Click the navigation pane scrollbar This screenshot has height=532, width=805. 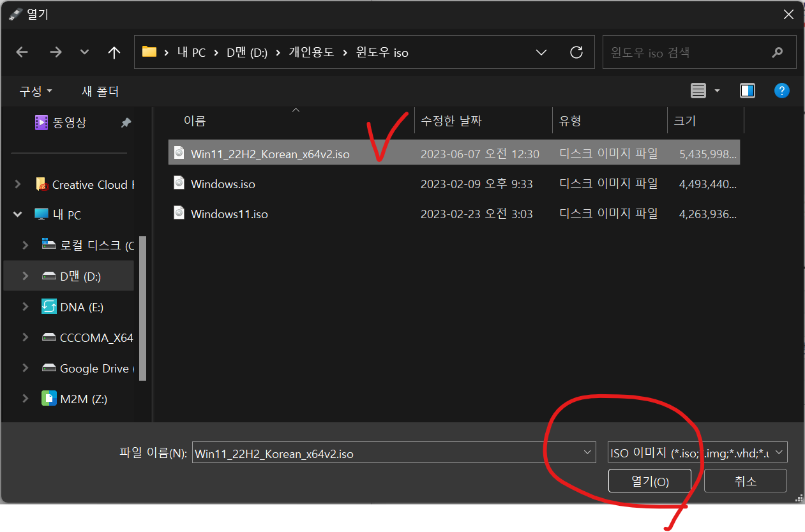click(x=143, y=308)
